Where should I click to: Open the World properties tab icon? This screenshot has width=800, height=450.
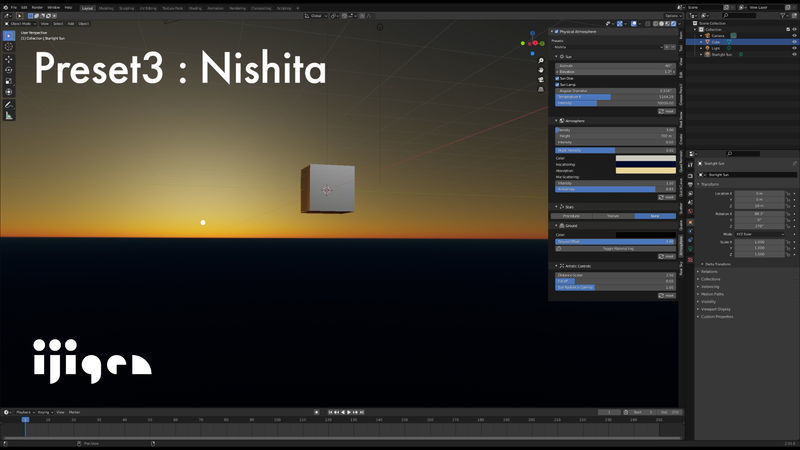[690, 211]
